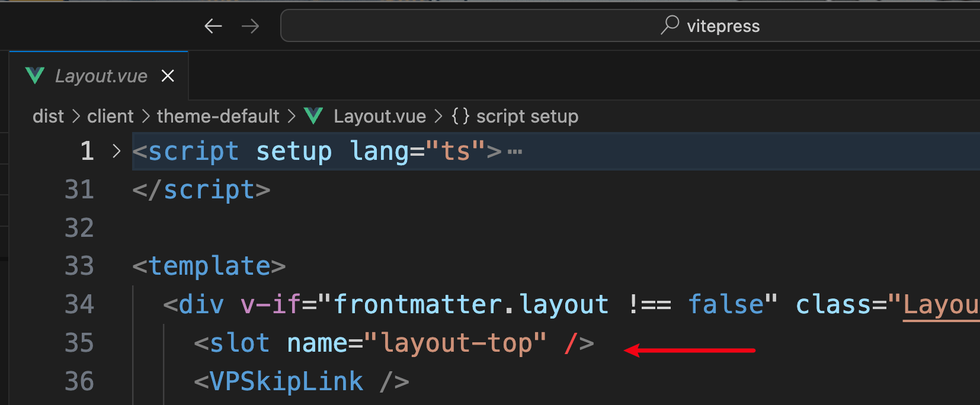Click the go back arrow
The height and width of the screenshot is (405, 980).
(x=213, y=26)
